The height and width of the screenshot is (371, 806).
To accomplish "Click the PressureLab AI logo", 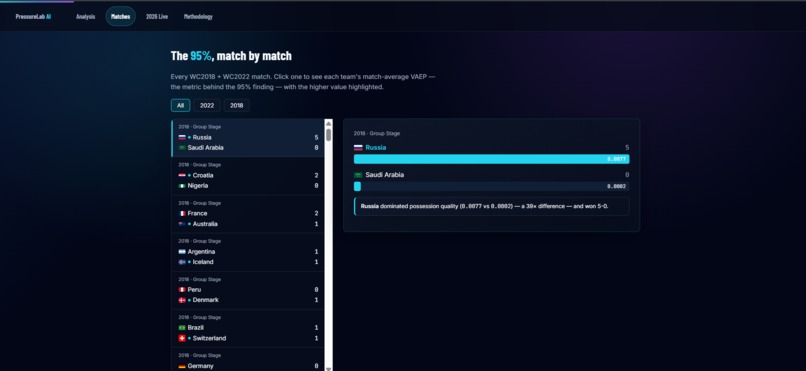I will pos(33,16).
